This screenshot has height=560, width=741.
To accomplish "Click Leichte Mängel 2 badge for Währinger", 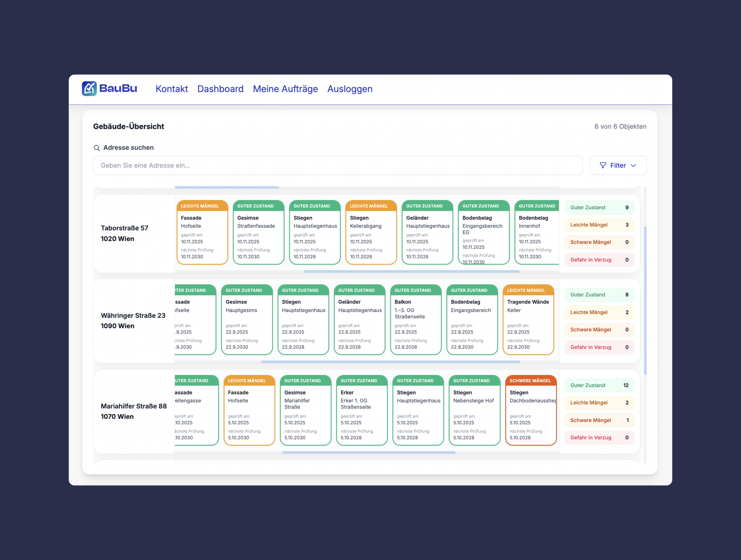I will (599, 312).
